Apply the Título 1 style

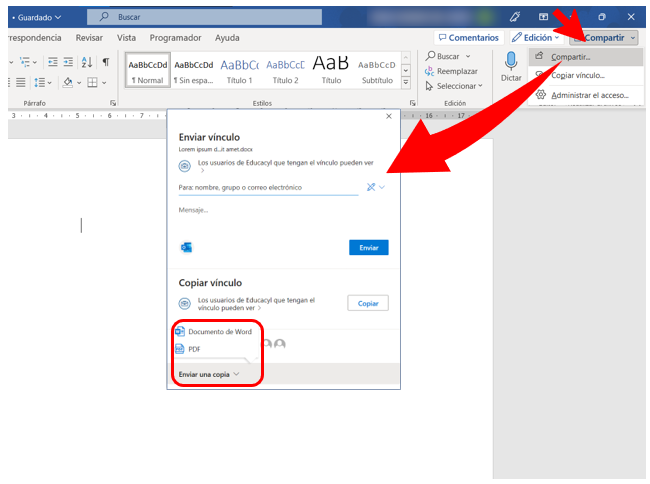[239, 70]
